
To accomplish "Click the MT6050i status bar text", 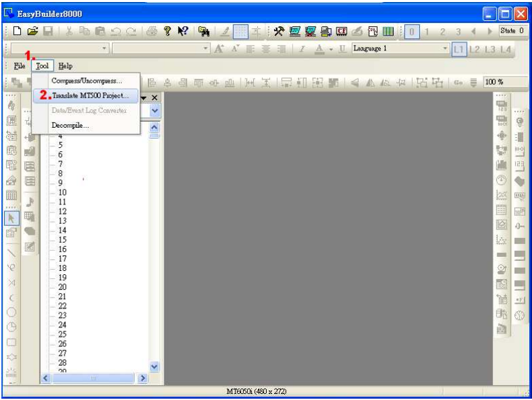I will click(256, 391).
